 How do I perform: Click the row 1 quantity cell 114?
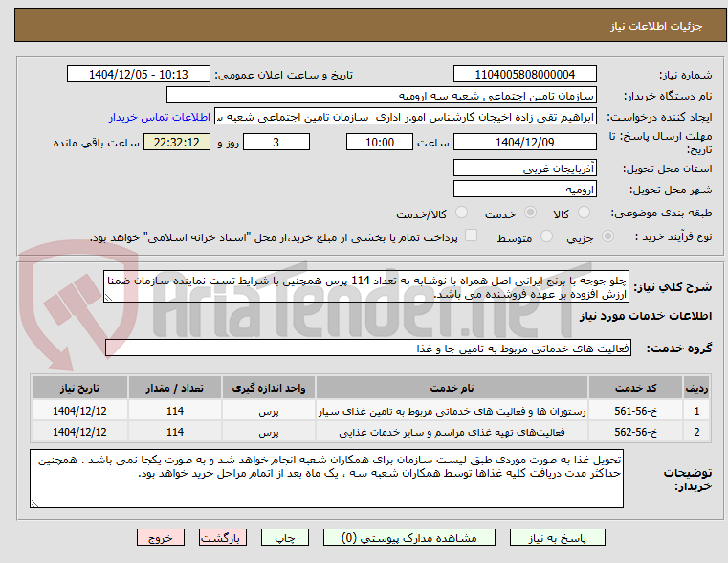coord(174,411)
